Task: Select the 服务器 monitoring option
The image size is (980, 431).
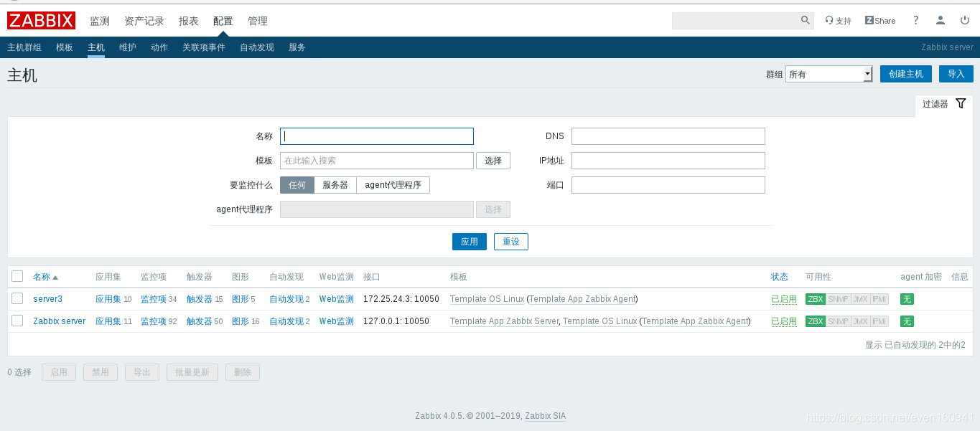Action: click(335, 185)
